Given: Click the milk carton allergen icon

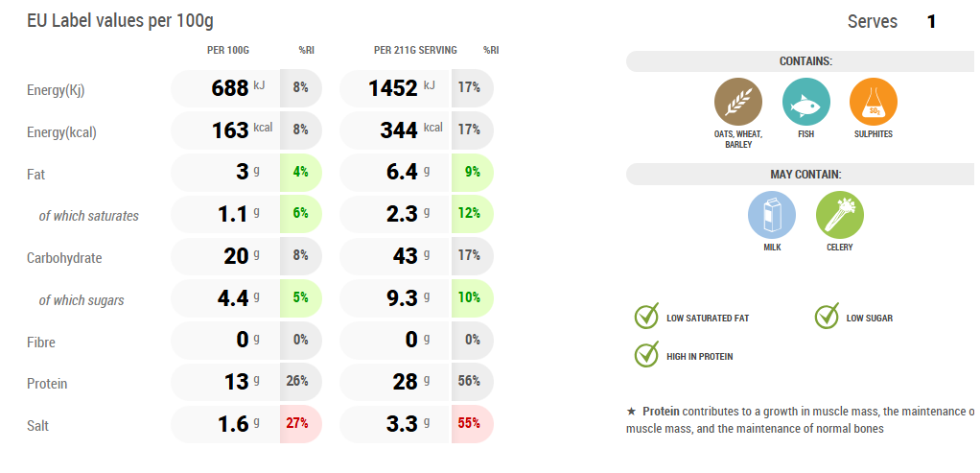Looking at the screenshot, I should click(x=772, y=215).
